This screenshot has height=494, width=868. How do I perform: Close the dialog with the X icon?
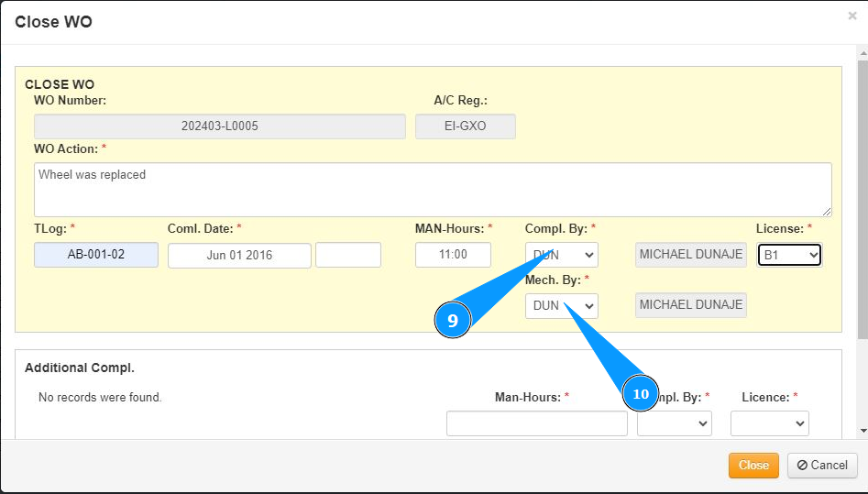click(852, 16)
